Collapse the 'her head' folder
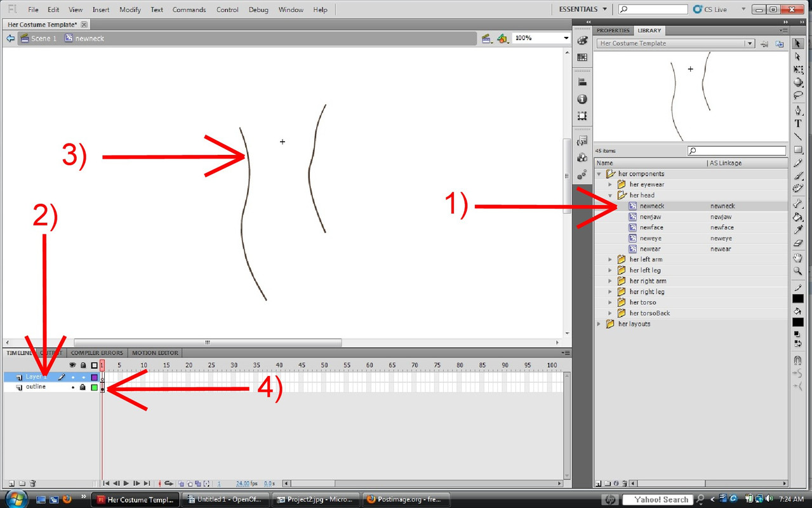This screenshot has width=812, height=508. [x=610, y=196]
